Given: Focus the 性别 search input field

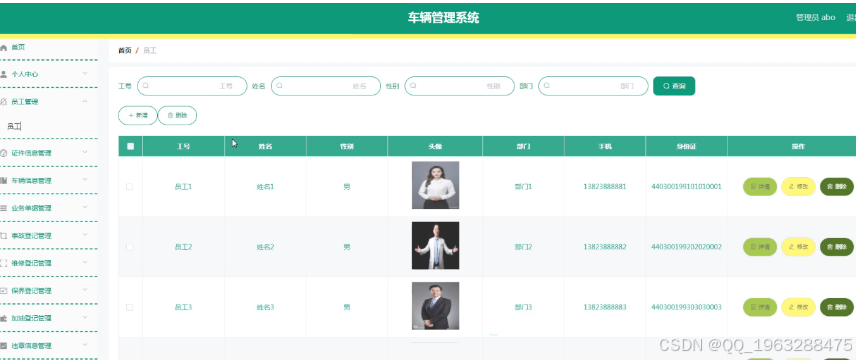Looking at the screenshot, I should (x=460, y=86).
